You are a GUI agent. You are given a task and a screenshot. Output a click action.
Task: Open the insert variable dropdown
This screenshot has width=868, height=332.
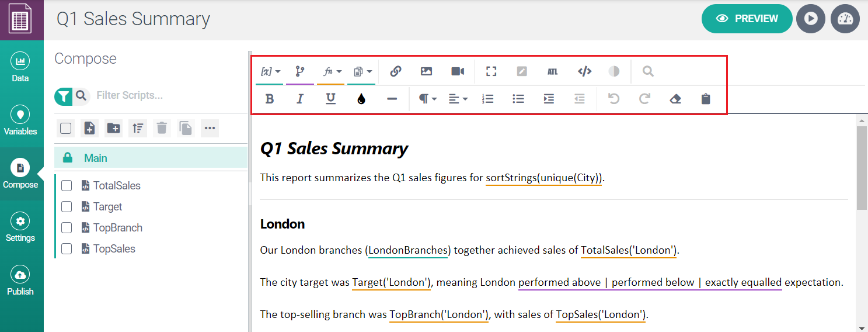tap(270, 71)
